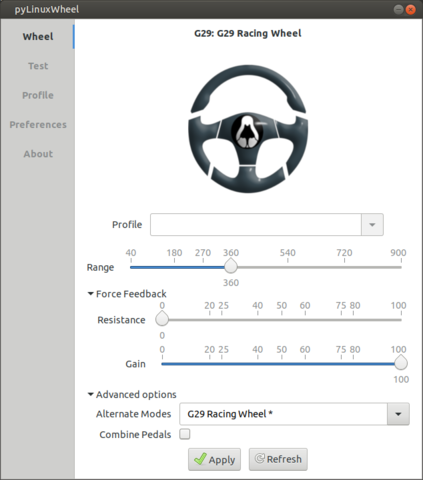
Task: Click the 'G29: G29 Racing Wheel' heading
Action: point(248,33)
